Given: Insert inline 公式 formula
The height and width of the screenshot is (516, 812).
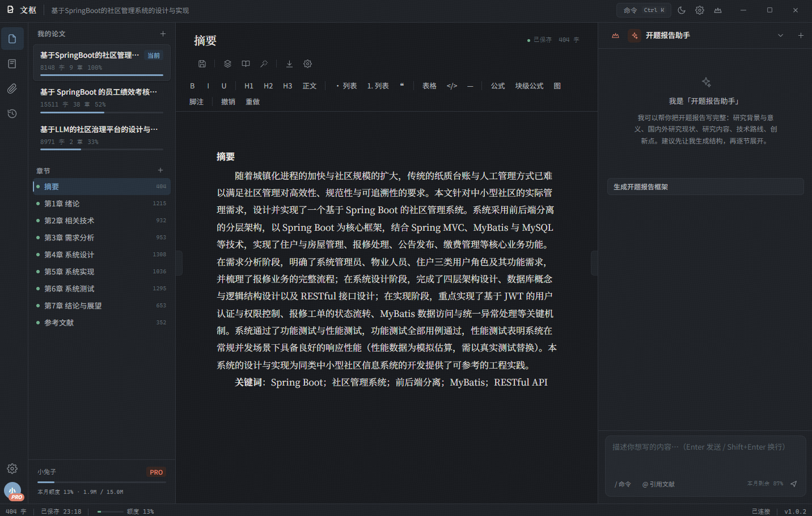Looking at the screenshot, I should point(498,86).
